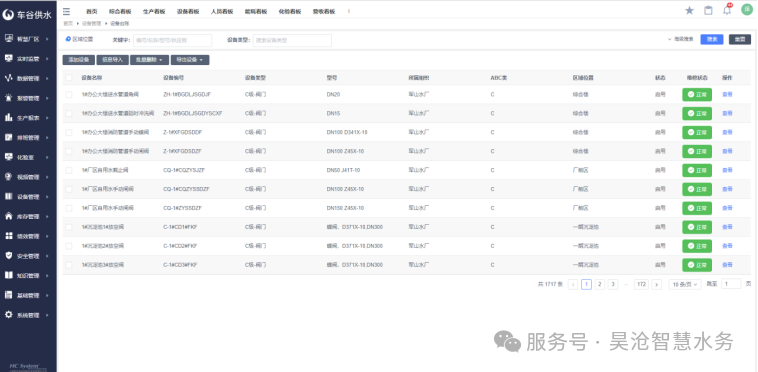Image resolution: width=758 pixels, height=372 pixels.
Task: Open 库存管理 house icon in sidebar
Action: click(x=8, y=216)
